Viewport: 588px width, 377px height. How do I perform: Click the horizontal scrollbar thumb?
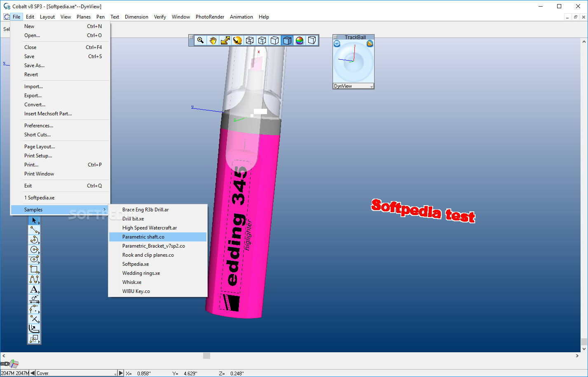pyautogui.click(x=207, y=356)
